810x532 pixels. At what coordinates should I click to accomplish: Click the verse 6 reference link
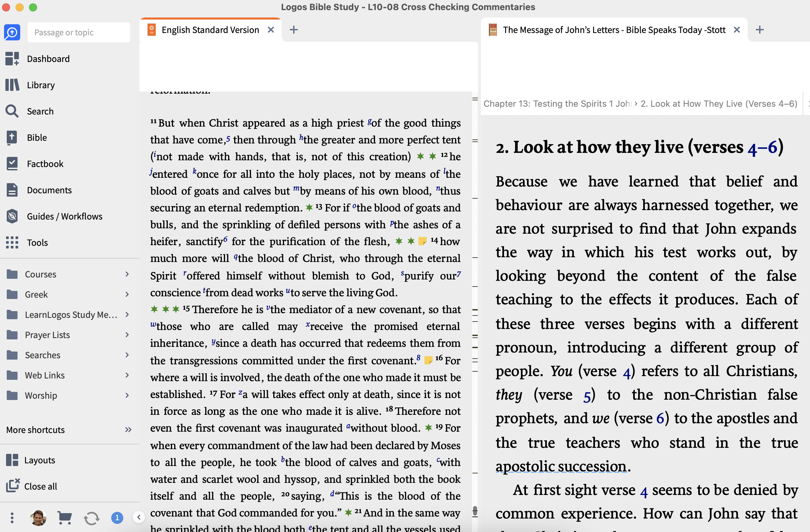(x=660, y=419)
